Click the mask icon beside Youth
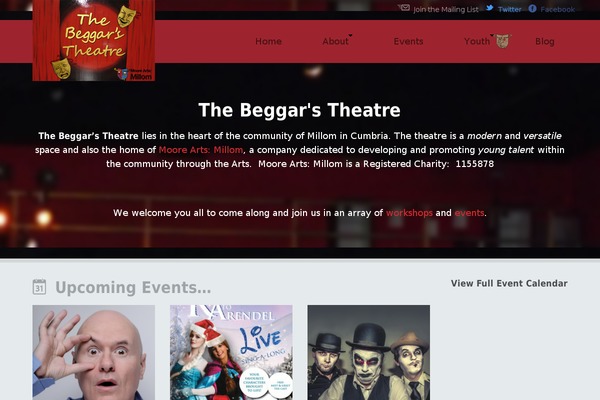This screenshot has width=600, height=400. pyautogui.click(x=503, y=41)
